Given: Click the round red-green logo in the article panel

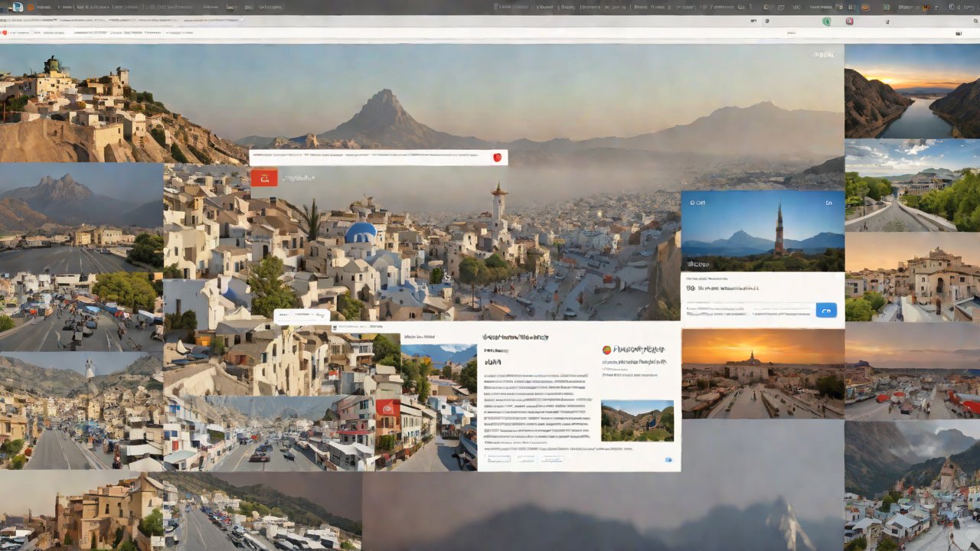Looking at the screenshot, I should (x=607, y=350).
